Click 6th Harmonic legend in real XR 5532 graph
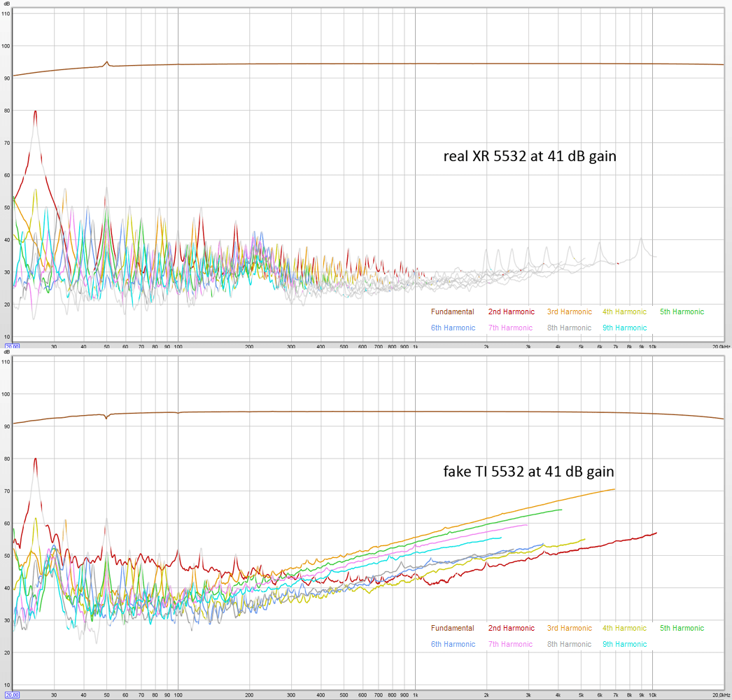Image resolution: width=732 pixels, height=700 pixels. coord(453,328)
